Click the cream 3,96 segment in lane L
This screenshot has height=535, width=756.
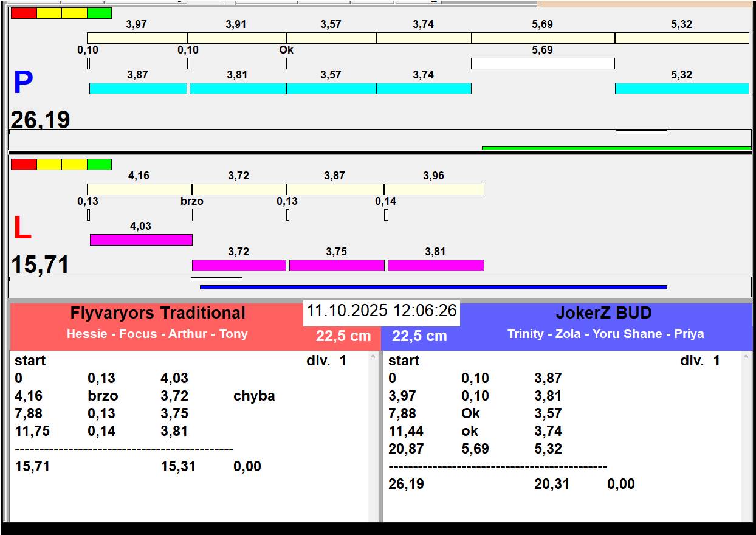tap(434, 189)
